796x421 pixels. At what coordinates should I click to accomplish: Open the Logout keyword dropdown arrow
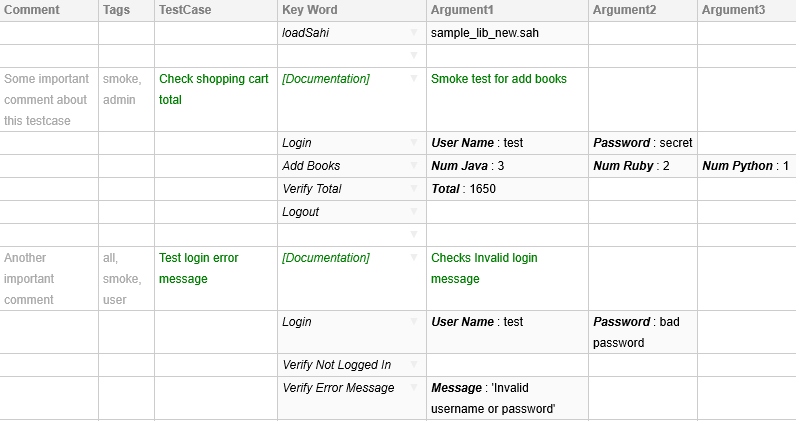414,212
